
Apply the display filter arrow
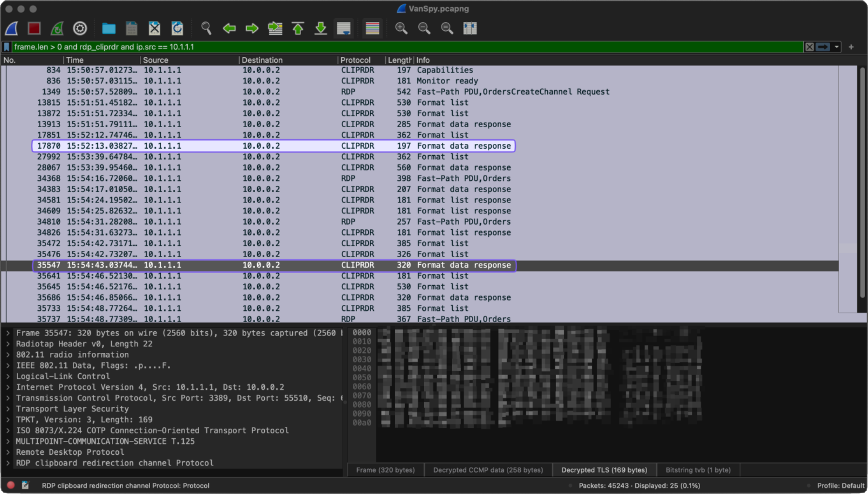pyautogui.click(x=823, y=47)
